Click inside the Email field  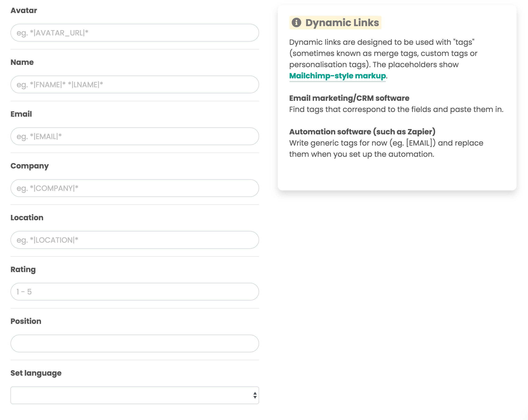coord(135,136)
